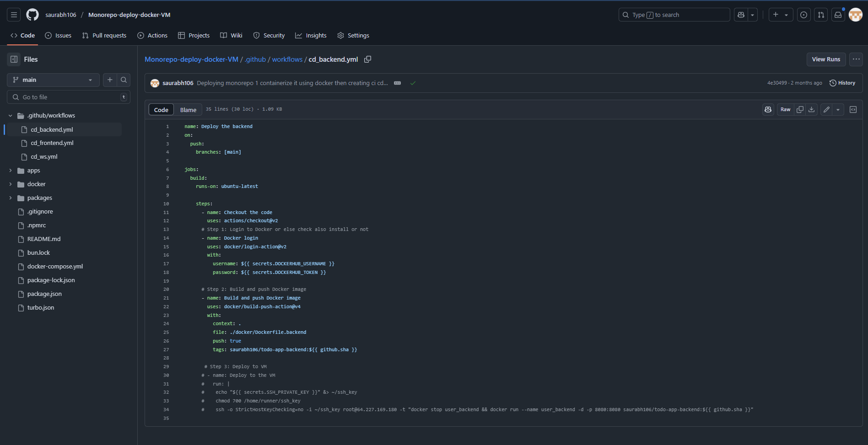
Task: Open the symbols panel icon
Action: tap(853, 109)
